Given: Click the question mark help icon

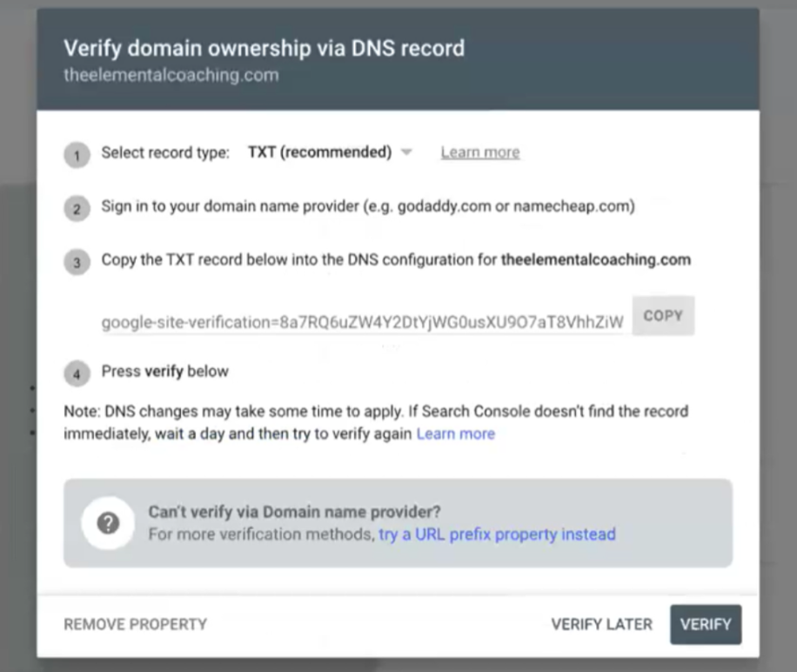Looking at the screenshot, I should click(108, 522).
